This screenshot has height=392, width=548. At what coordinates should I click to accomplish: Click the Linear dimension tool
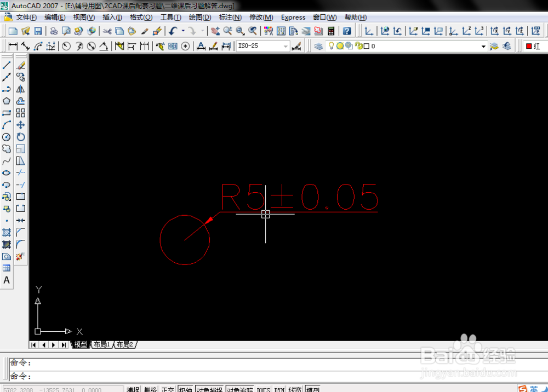[13, 46]
